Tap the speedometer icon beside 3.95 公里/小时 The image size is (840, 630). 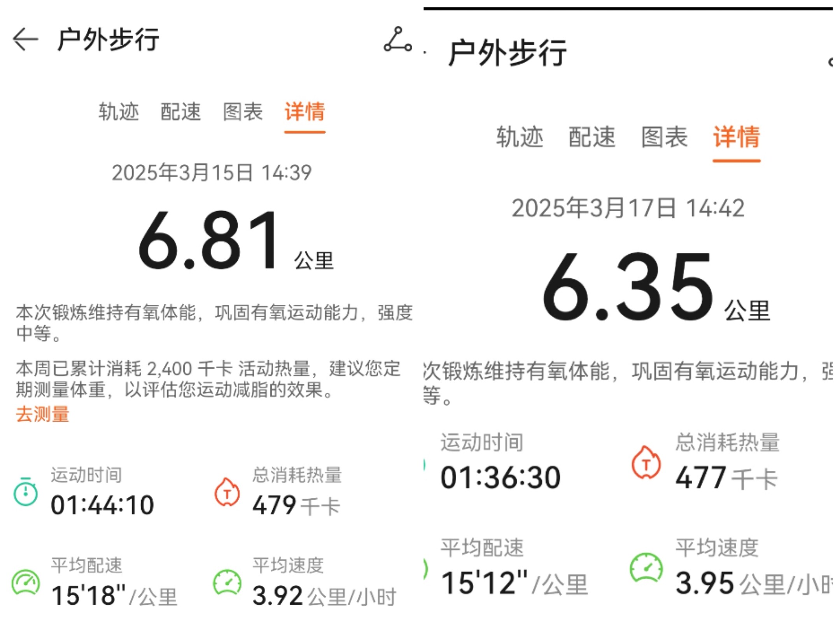pos(646,568)
